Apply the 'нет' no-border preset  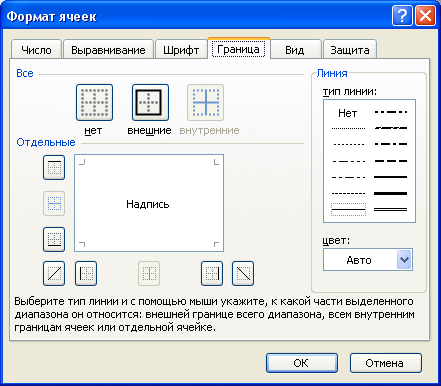pyautogui.click(x=94, y=103)
